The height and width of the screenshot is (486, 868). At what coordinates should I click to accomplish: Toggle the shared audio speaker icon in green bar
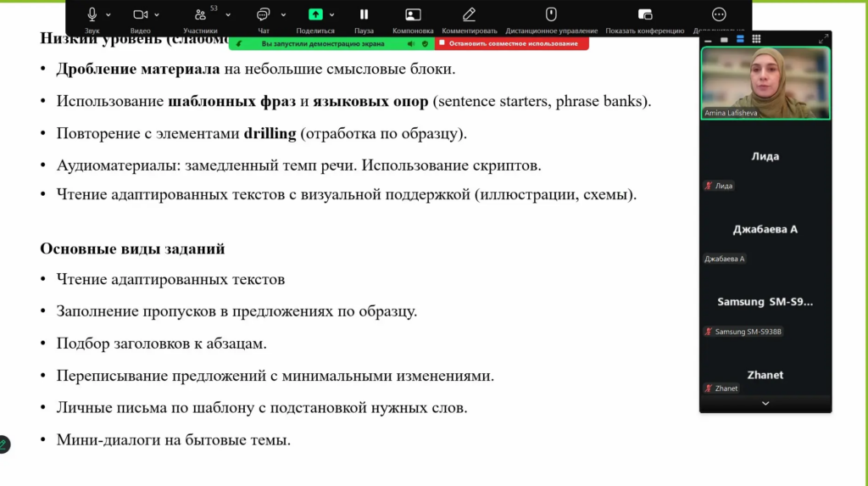click(411, 44)
